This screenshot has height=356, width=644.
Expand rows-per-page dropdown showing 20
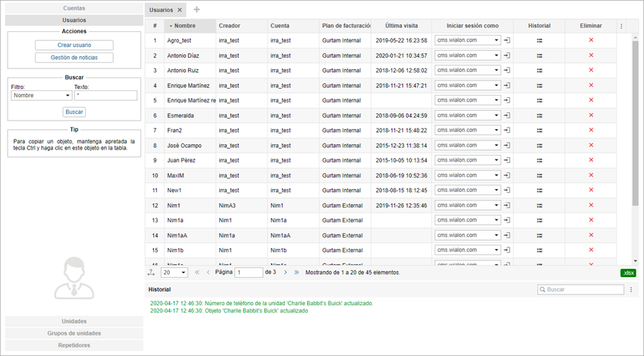coord(174,273)
